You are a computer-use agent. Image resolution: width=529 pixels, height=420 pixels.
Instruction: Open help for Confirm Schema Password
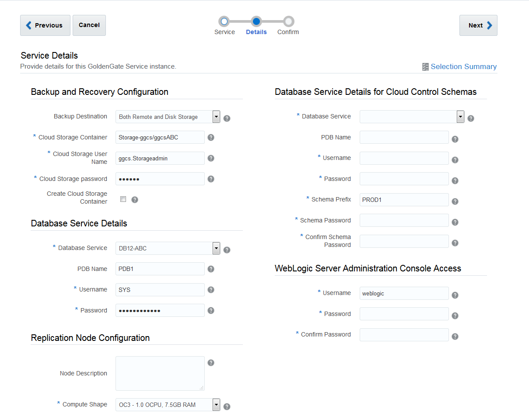click(455, 242)
